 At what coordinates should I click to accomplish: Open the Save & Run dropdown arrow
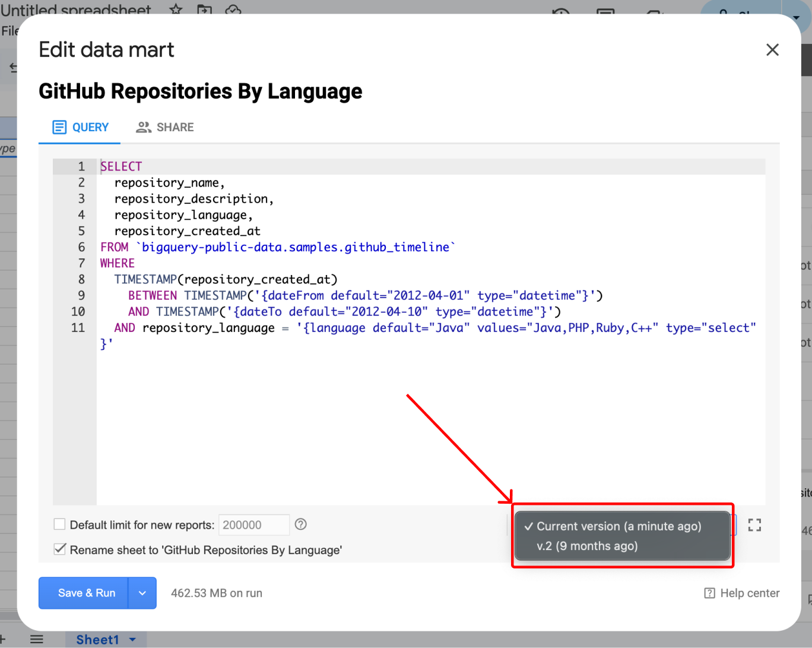pos(142,593)
